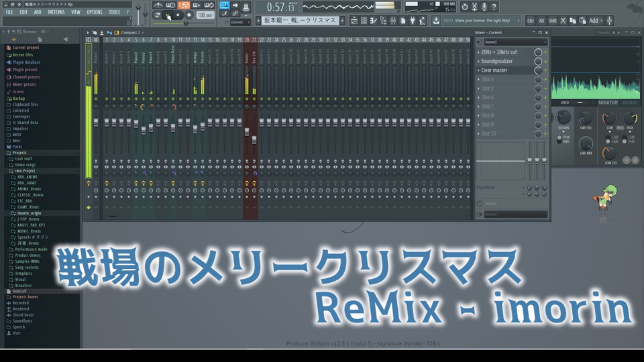Switch to the BANDS tab in plugin

tap(629, 103)
